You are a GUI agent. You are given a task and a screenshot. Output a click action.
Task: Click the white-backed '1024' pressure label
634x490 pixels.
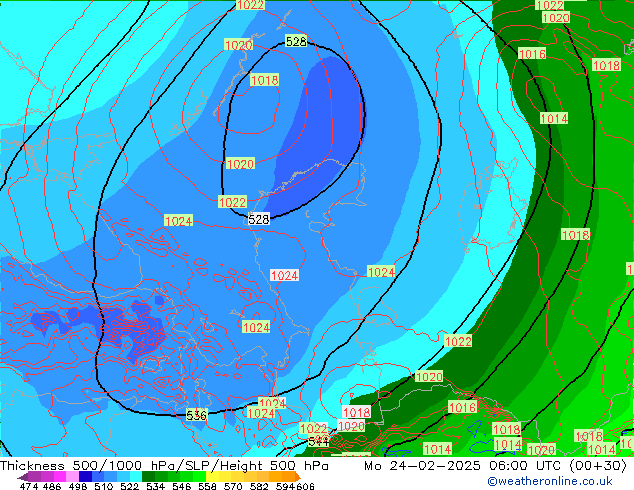[x=285, y=275]
